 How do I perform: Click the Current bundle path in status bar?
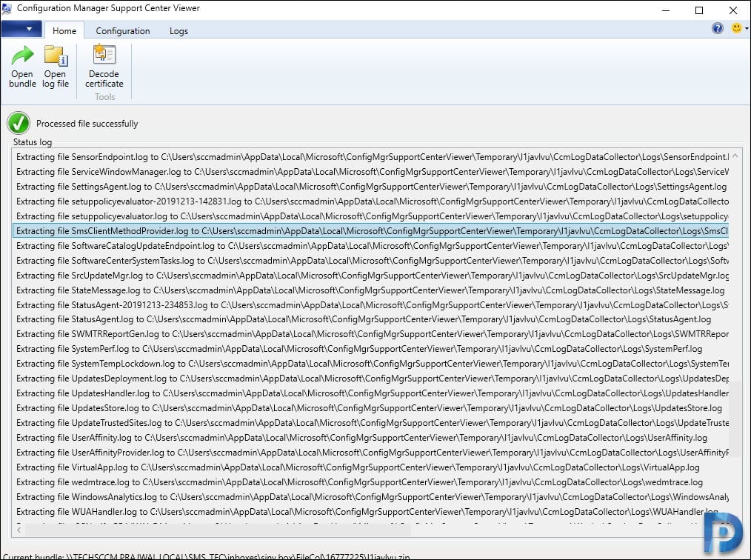207,556
